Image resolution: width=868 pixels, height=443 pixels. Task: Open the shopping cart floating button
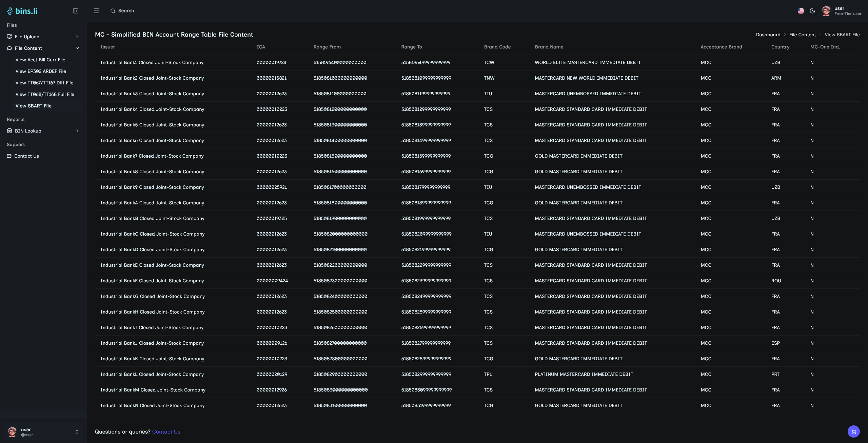point(854,431)
